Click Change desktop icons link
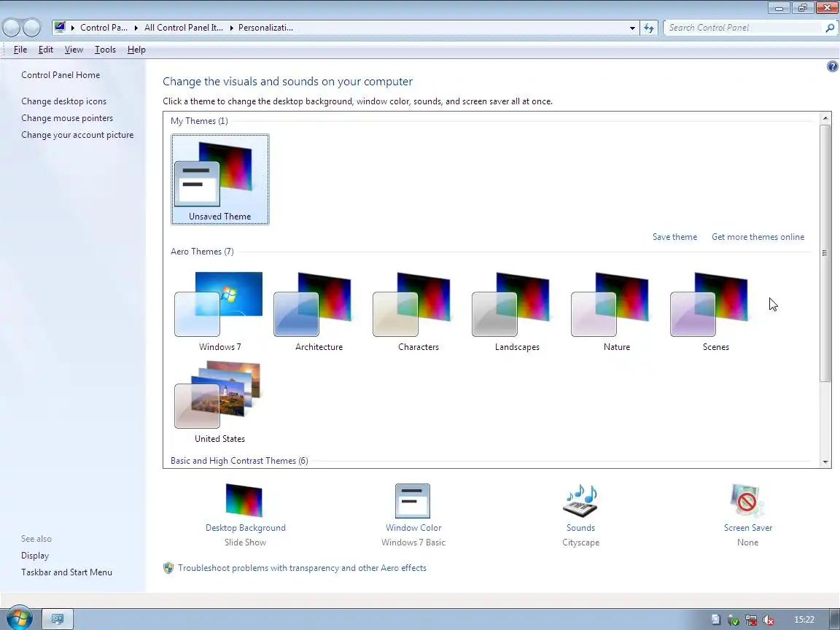 pyautogui.click(x=63, y=101)
